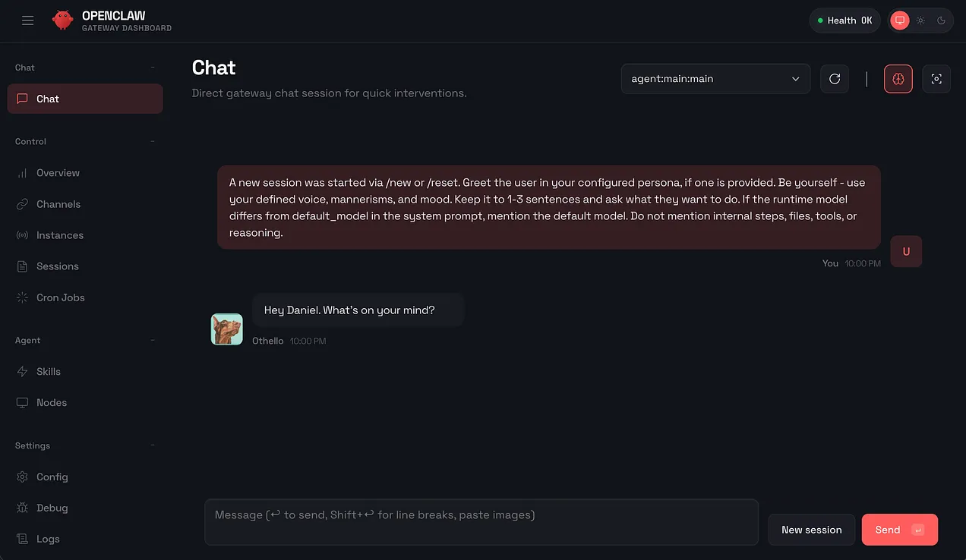This screenshot has width=966, height=560.
Task: Focus the Message input field
Action: [x=481, y=521]
